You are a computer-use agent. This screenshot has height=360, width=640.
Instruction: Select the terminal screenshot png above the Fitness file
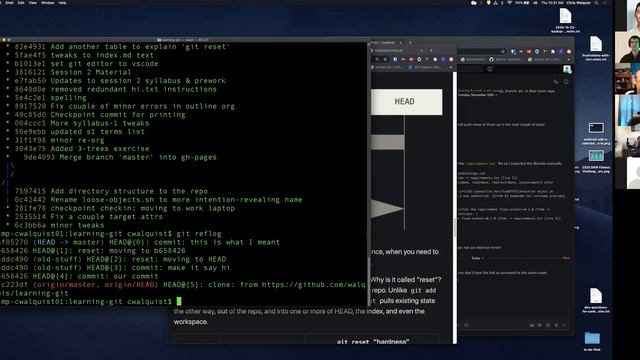[596, 133]
